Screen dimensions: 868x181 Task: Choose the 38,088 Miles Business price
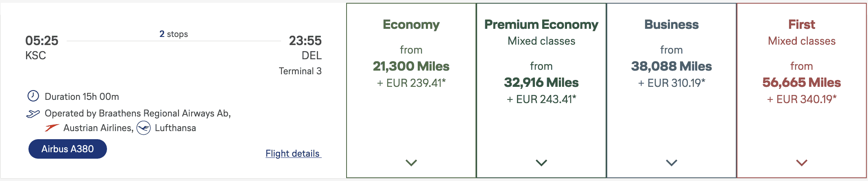click(x=672, y=66)
